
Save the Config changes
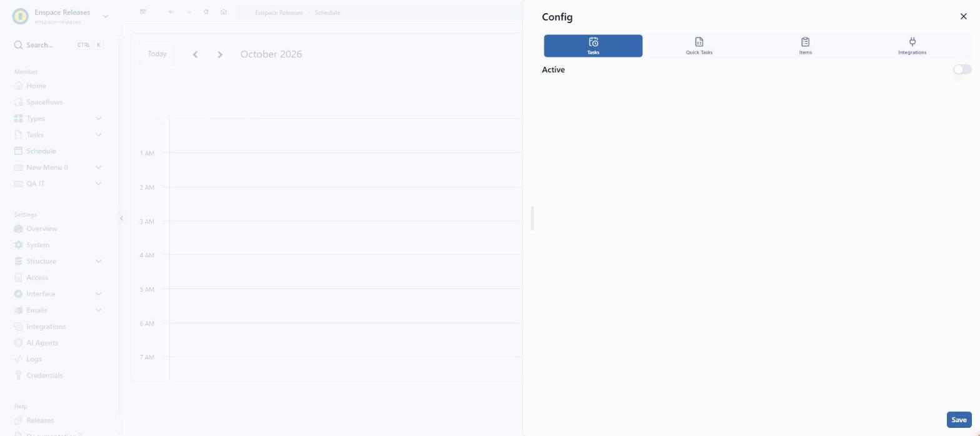[959, 420]
